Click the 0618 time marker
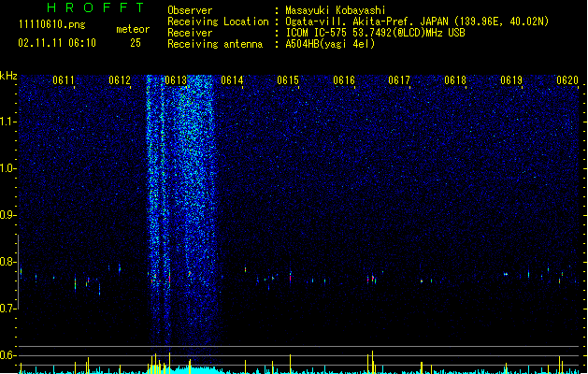 coord(455,80)
